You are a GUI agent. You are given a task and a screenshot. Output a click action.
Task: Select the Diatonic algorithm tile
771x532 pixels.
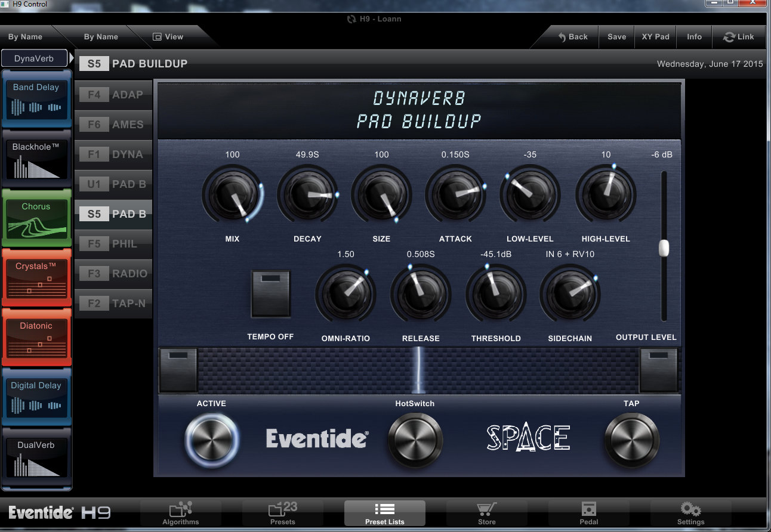(36, 337)
